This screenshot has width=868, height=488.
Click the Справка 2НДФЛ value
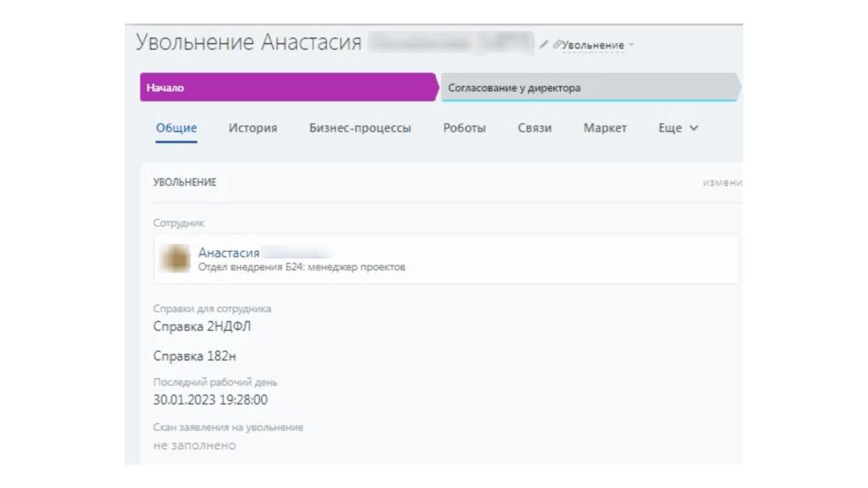(x=202, y=327)
